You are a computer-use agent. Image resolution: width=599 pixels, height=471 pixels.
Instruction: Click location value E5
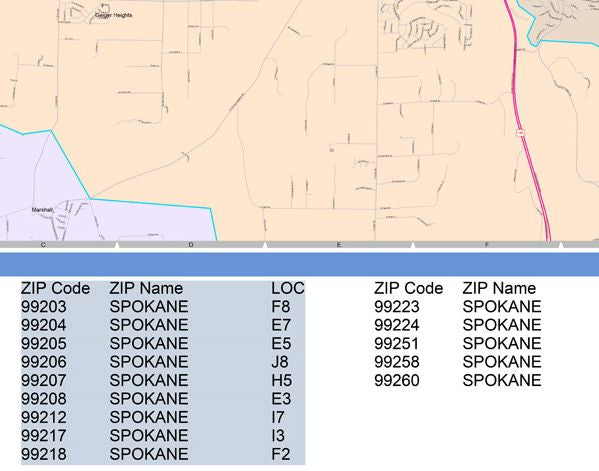tap(281, 343)
